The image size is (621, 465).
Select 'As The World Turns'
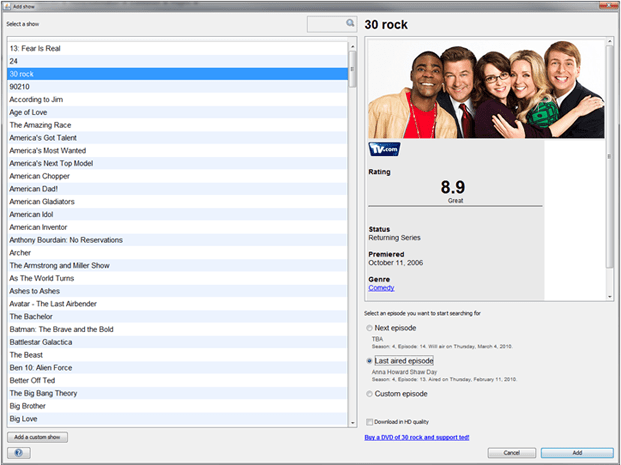[177, 278]
